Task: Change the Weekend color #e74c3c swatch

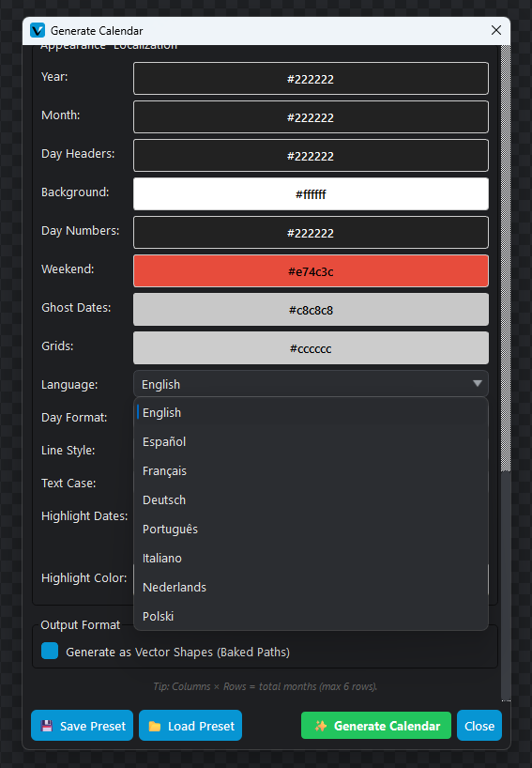Action: click(311, 270)
